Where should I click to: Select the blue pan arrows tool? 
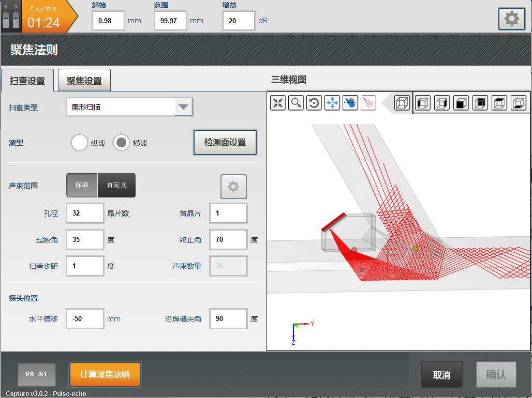click(x=332, y=103)
